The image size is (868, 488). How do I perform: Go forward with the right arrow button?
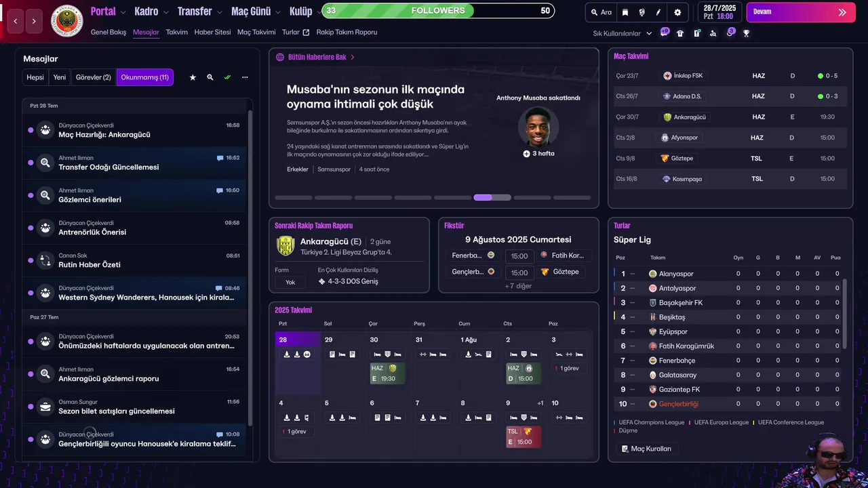34,21
